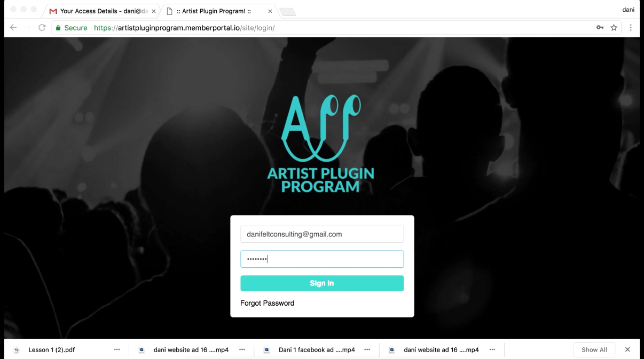Screen dimensions: 644x359
Task: Click the Sign In button
Action: point(322,283)
